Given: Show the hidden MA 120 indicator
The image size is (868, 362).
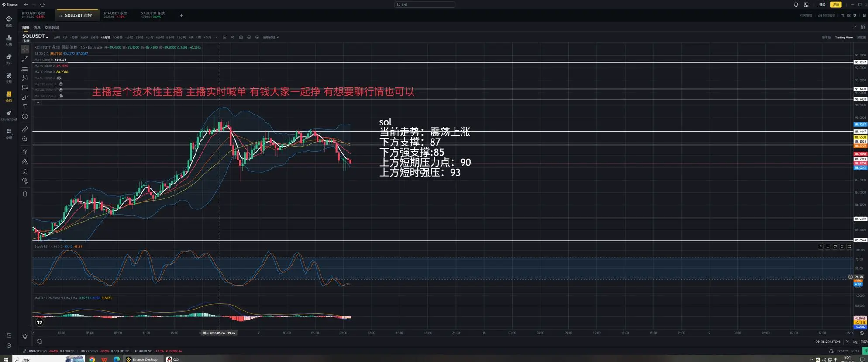Looking at the screenshot, I should pyautogui.click(x=61, y=84).
